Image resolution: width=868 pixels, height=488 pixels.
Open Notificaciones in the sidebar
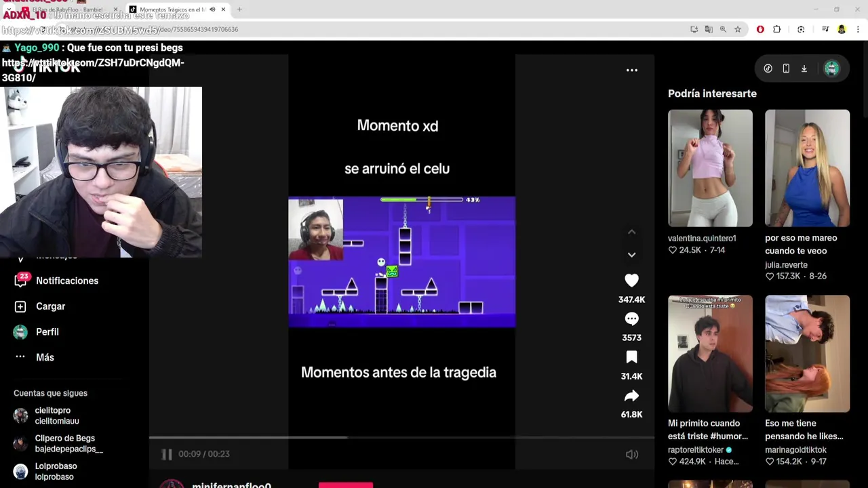pyautogui.click(x=66, y=281)
